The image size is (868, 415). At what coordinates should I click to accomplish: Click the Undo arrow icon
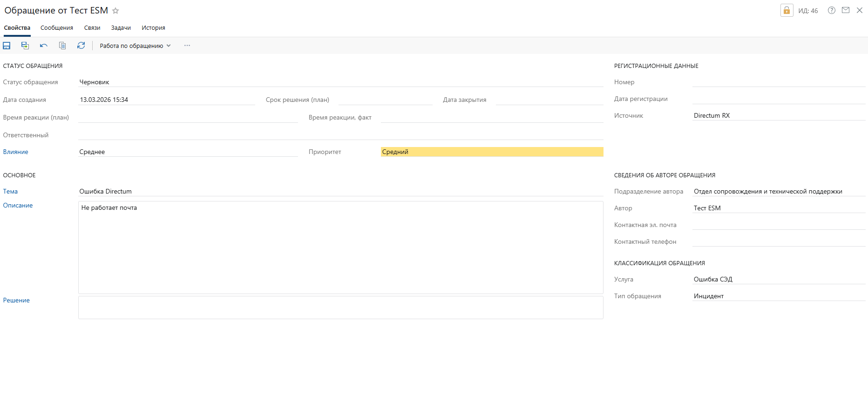click(x=44, y=46)
